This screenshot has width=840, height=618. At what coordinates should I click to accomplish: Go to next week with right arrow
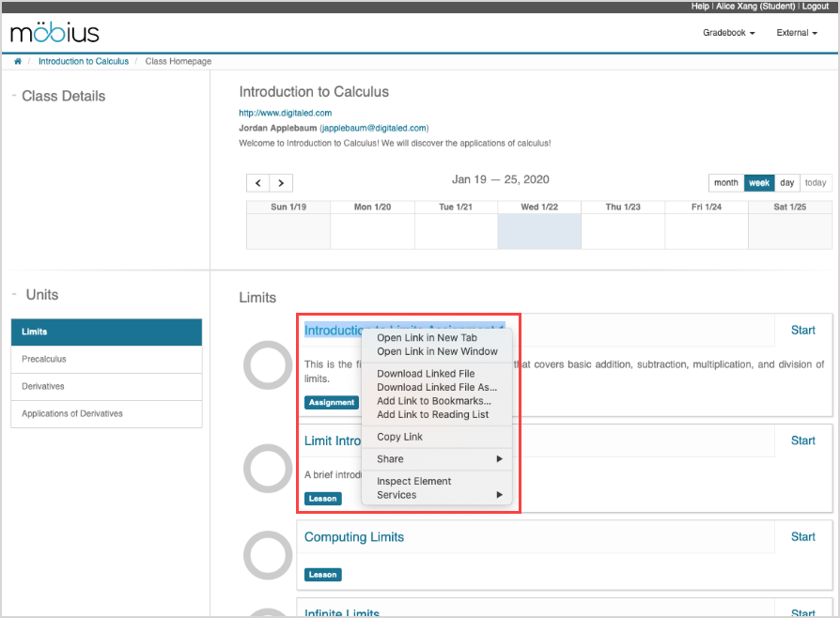281,183
